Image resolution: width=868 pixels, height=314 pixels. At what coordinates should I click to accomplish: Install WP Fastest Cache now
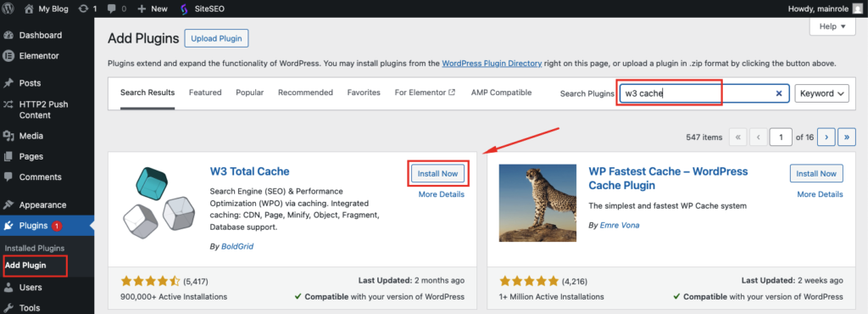coord(816,173)
